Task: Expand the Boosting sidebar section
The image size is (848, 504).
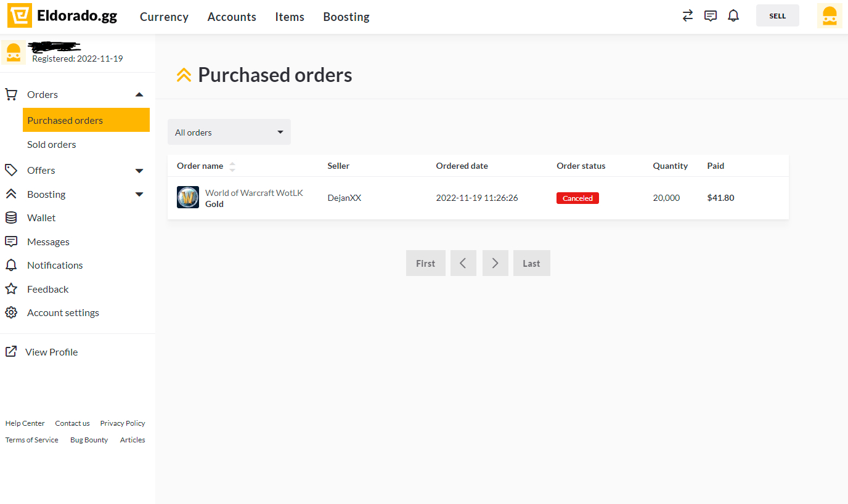Action: (140, 194)
